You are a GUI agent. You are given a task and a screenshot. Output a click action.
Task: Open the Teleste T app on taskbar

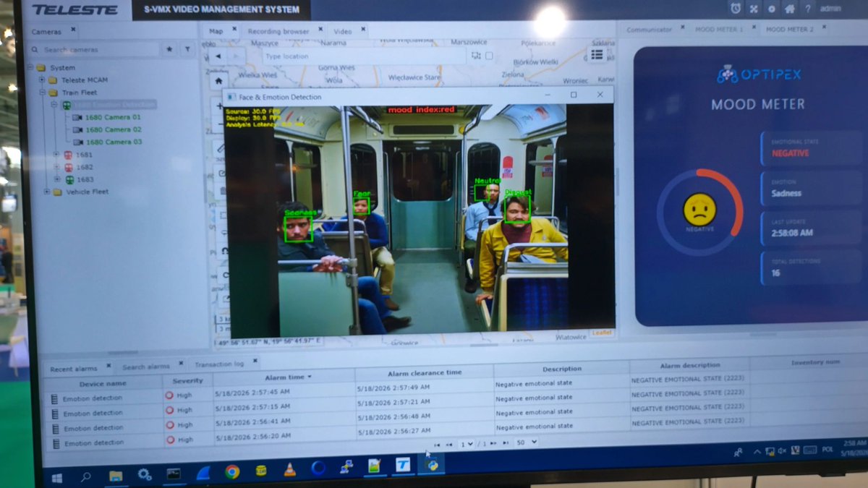point(404,465)
